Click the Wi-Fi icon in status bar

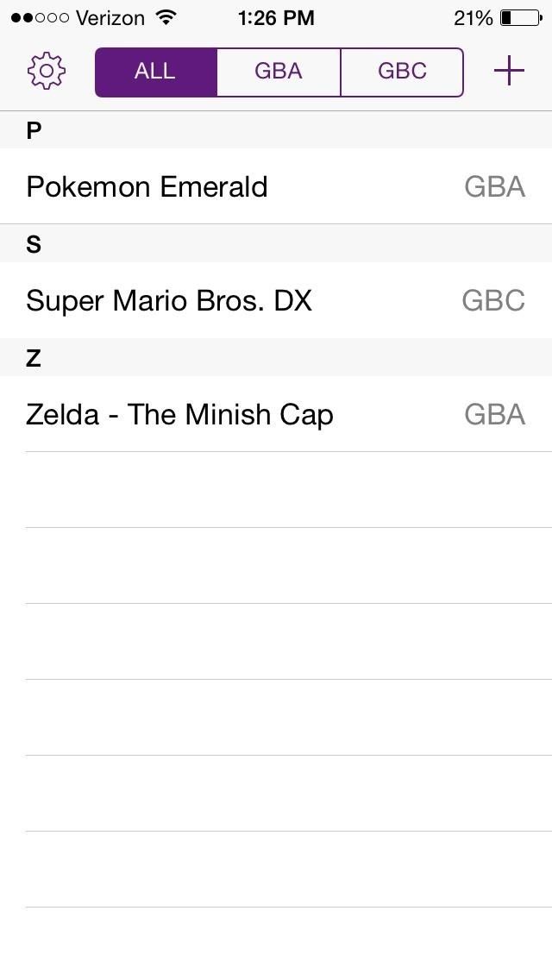pos(165,17)
